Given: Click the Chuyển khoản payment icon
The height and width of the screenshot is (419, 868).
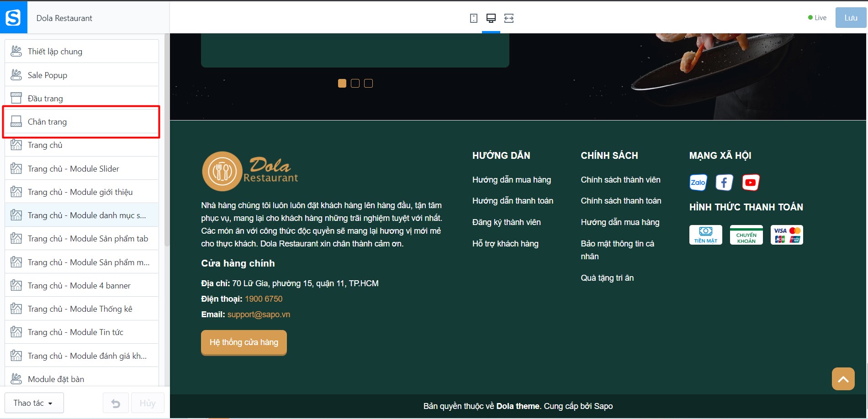Looking at the screenshot, I should click(746, 235).
